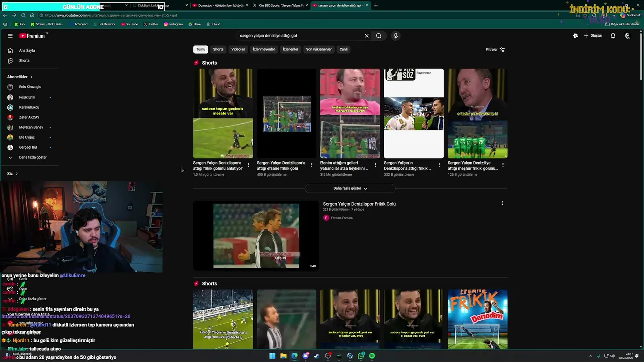
Task: Open Steam from the taskbar
Action: (316, 356)
